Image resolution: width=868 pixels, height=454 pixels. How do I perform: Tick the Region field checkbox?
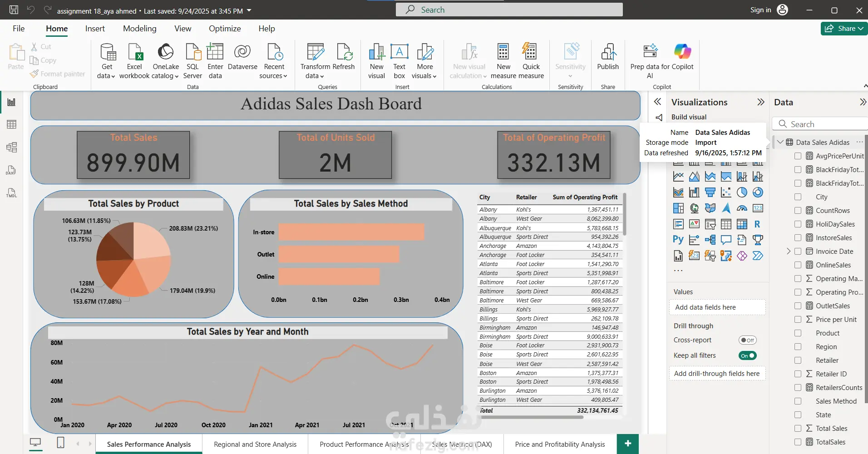tap(798, 347)
